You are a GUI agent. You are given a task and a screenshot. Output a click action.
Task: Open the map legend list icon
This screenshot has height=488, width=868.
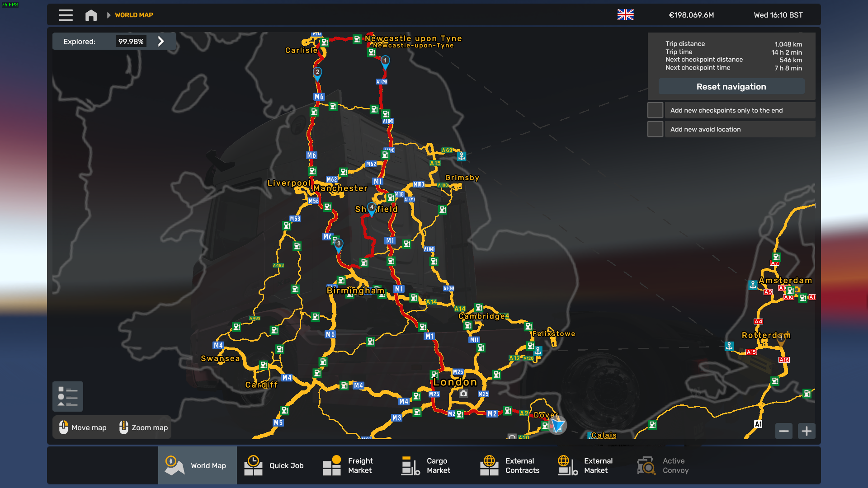68,396
